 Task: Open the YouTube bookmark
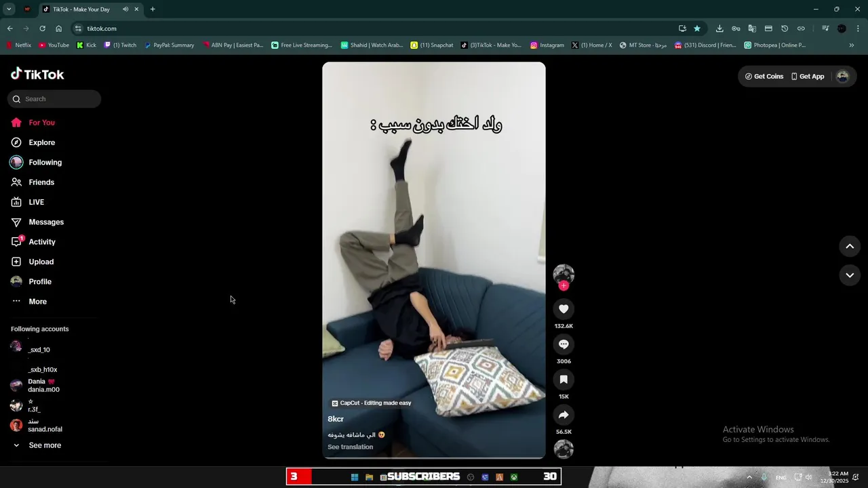coord(54,45)
